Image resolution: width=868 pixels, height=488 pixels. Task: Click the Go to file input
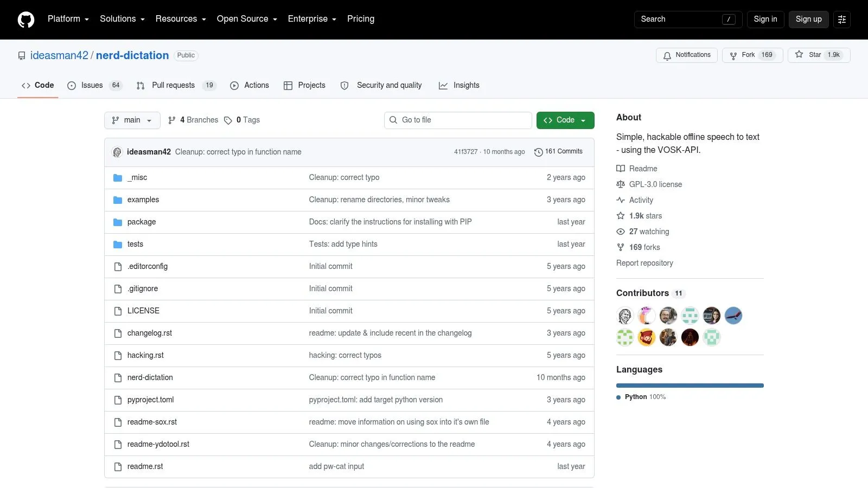tap(458, 120)
